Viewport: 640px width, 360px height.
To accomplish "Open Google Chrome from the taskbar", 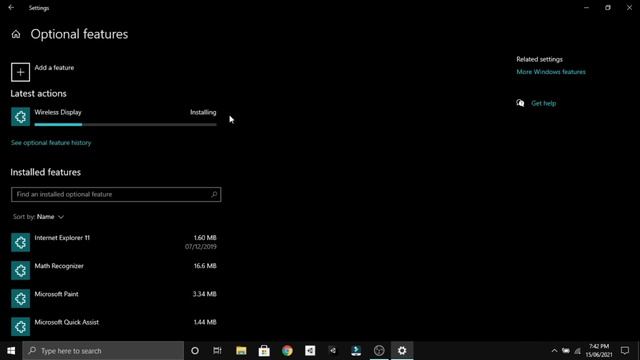I will [287, 351].
